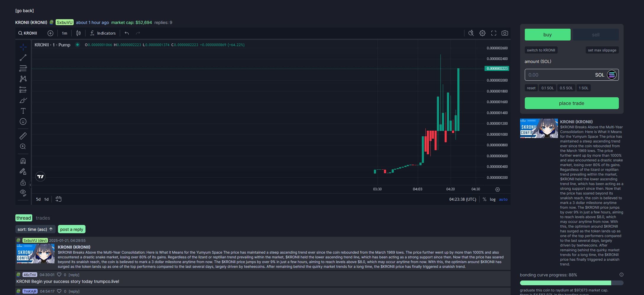Set chart range to 5d
This screenshot has height=295, width=644.
click(x=38, y=199)
